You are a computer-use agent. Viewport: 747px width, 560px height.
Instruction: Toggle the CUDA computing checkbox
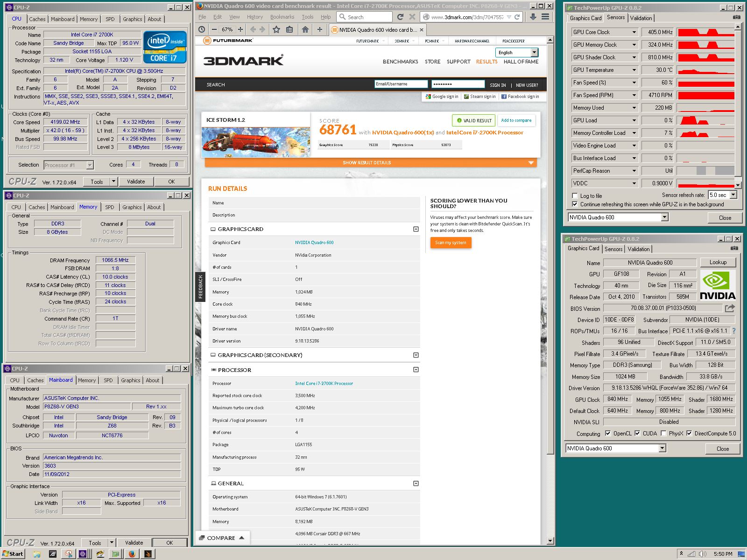coord(637,433)
